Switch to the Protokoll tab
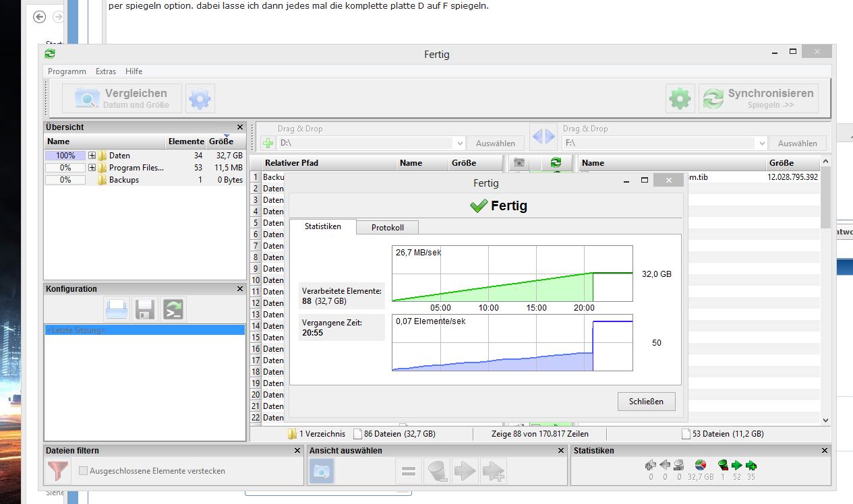The height and width of the screenshot is (504, 853). pyautogui.click(x=388, y=228)
